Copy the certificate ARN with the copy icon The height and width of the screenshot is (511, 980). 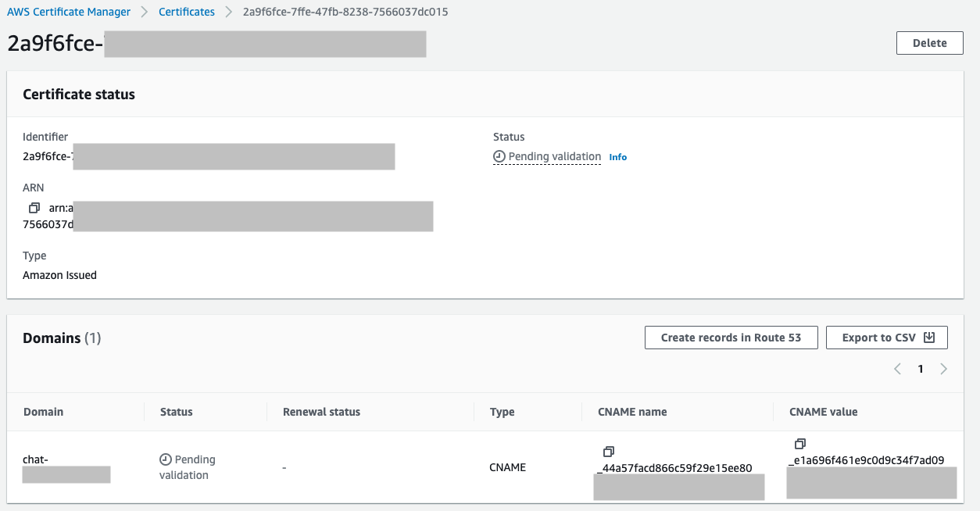coord(34,208)
